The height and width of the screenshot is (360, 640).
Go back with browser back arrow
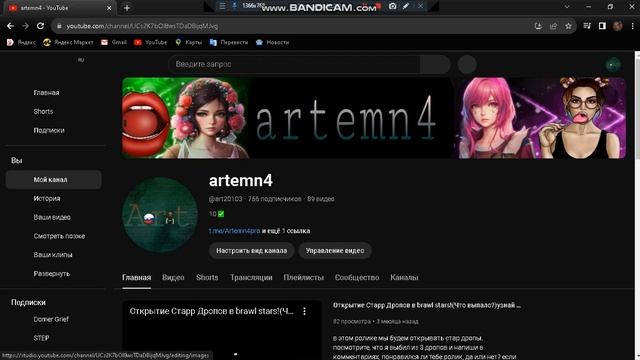pos(10,26)
